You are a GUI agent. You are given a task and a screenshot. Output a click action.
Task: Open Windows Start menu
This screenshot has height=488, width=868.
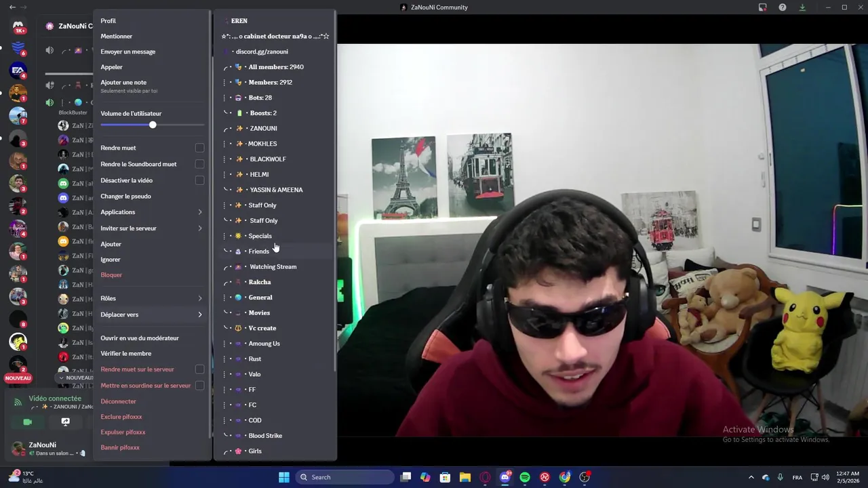[x=284, y=477]
